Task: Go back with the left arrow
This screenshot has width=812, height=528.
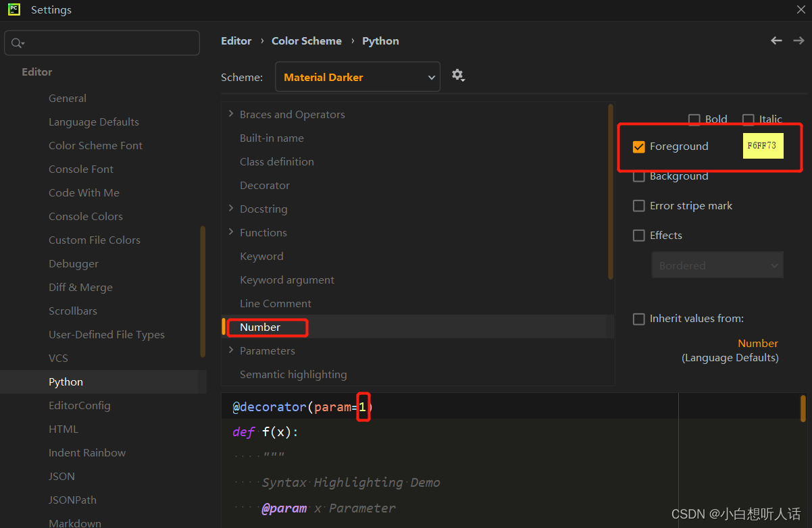Action: click(777, 41)
